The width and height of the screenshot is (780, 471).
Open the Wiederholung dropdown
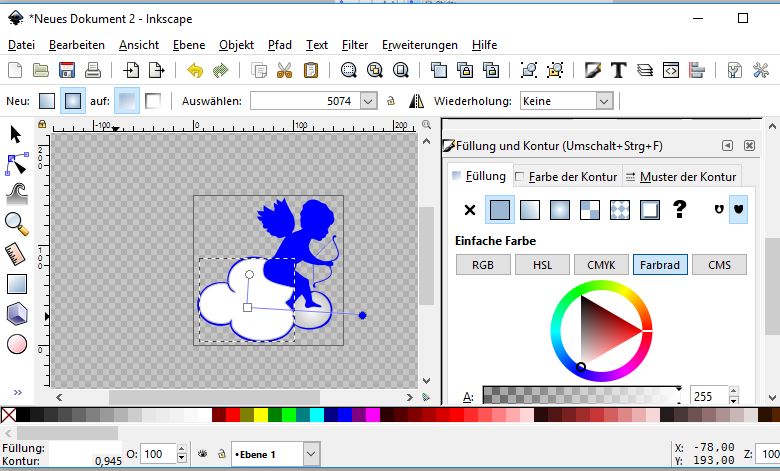click(604, 101)
